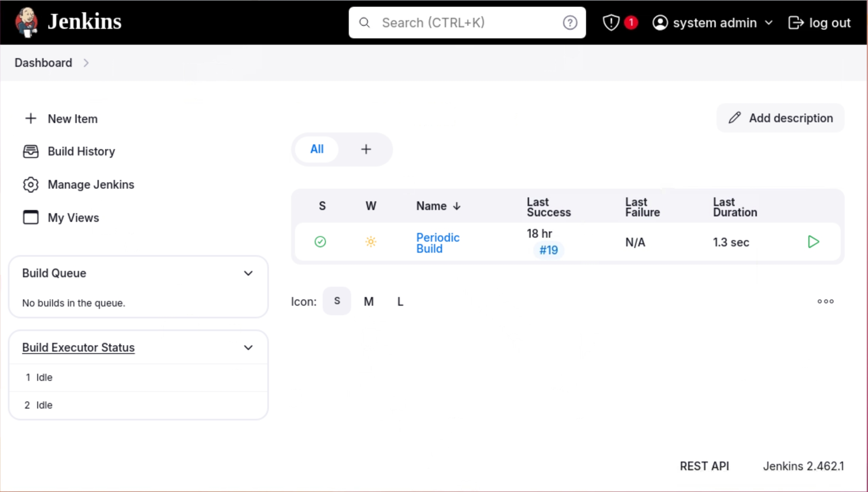This screenshot has height=492, width=868.
Task: Click the plus tab to create a view
Action: point(366,149)
